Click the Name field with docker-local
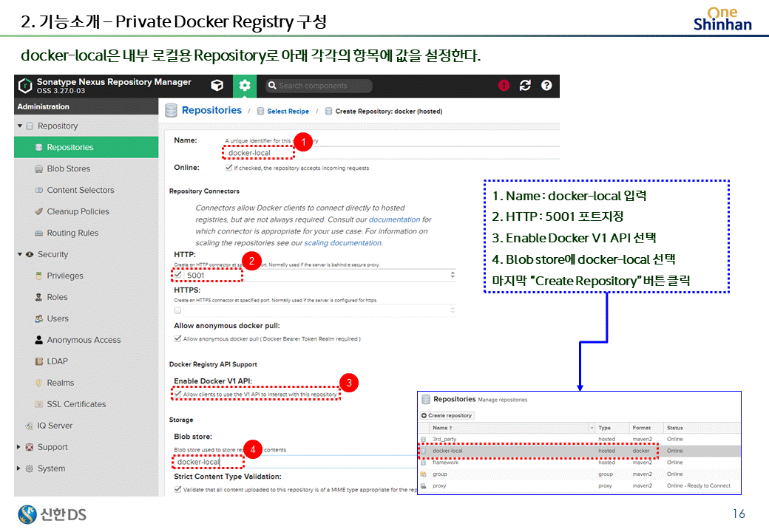The width and height of the screenshot is (769, 532). coord(391,153)
